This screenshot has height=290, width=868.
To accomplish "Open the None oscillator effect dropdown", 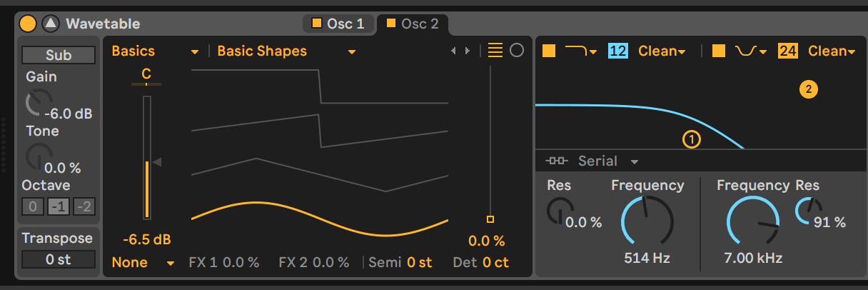I will (143, 262).
